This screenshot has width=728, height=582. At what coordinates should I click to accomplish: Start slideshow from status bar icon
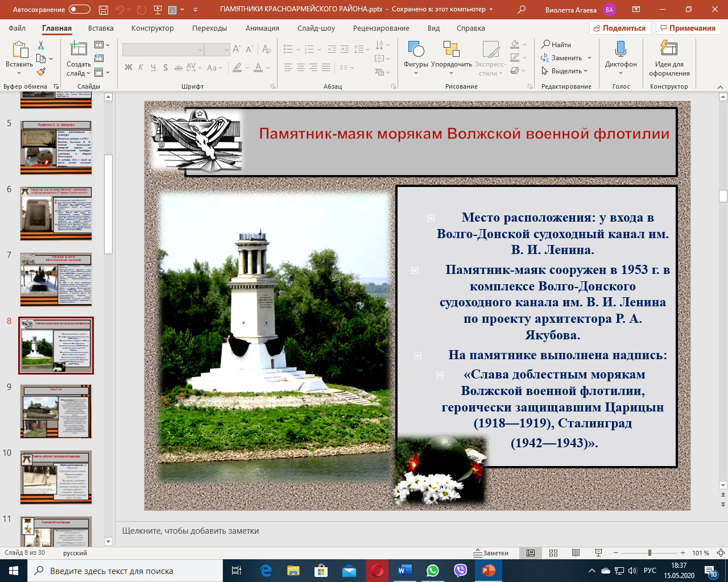click(598, 553)
